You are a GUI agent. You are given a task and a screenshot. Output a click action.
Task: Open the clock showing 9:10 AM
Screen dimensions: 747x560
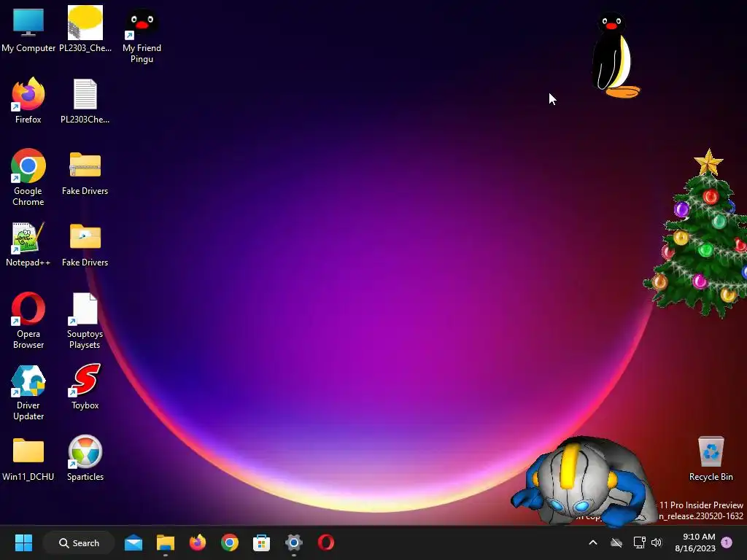point(695,542)
